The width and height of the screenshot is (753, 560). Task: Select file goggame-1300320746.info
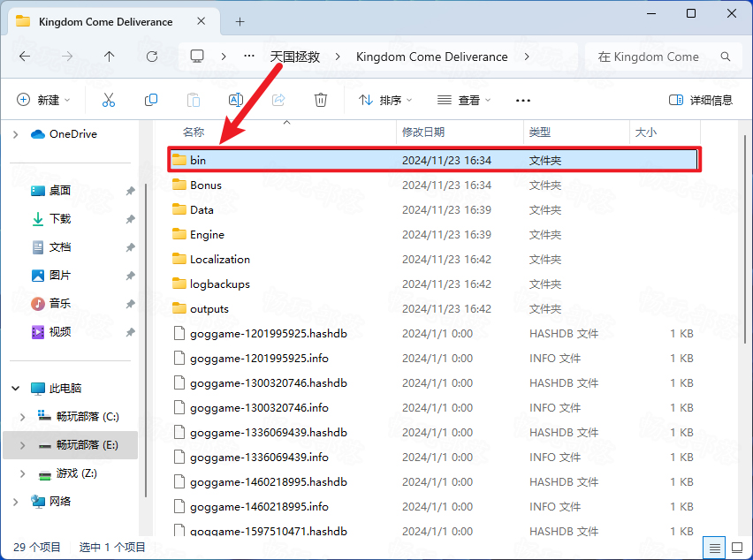click(434, 408)
